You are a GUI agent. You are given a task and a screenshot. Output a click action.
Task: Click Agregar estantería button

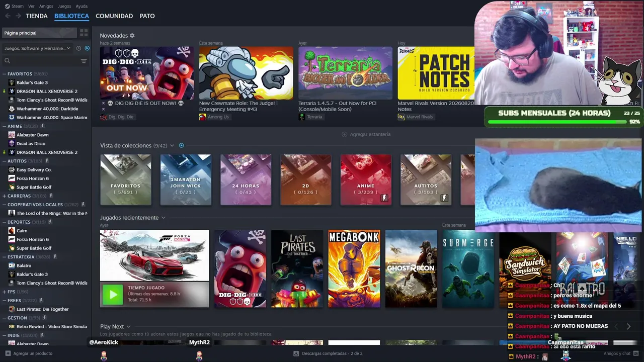point(366,134)
